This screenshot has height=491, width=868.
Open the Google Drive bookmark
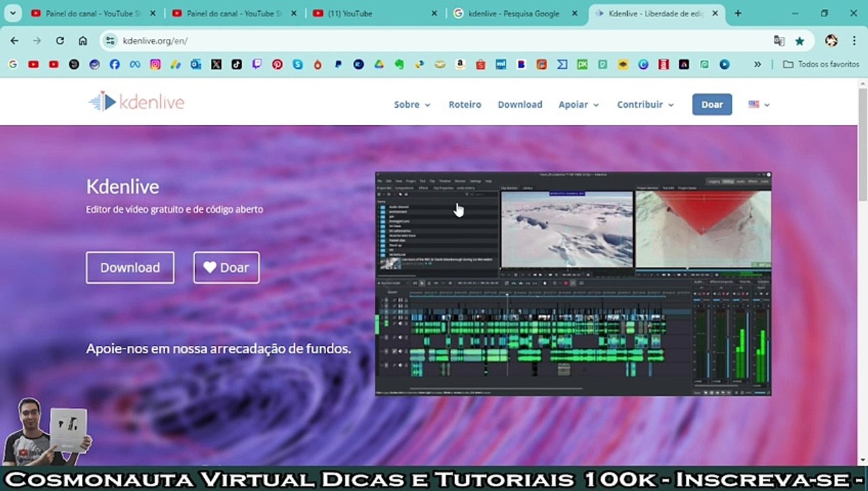point(379,64)
